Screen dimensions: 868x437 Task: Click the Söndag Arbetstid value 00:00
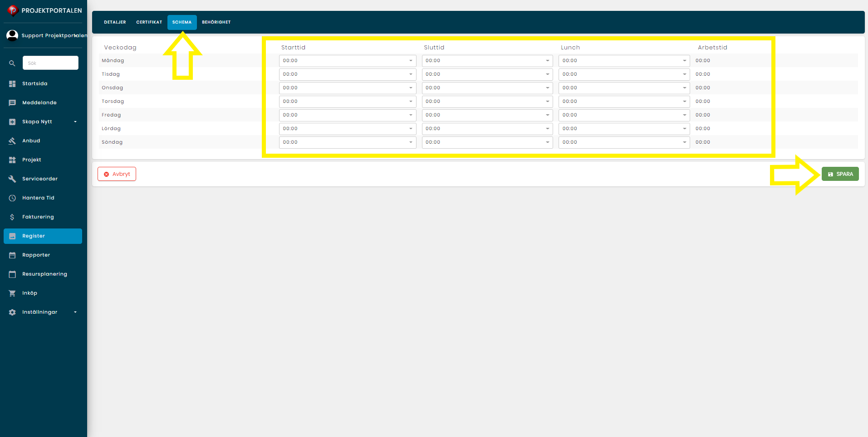click(703, 142)
